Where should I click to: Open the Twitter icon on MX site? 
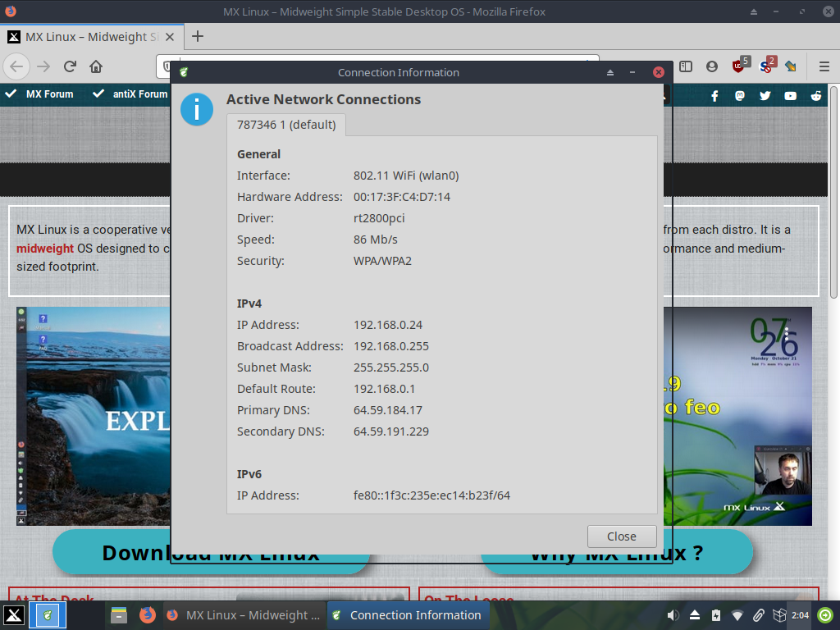pos(765,96)
